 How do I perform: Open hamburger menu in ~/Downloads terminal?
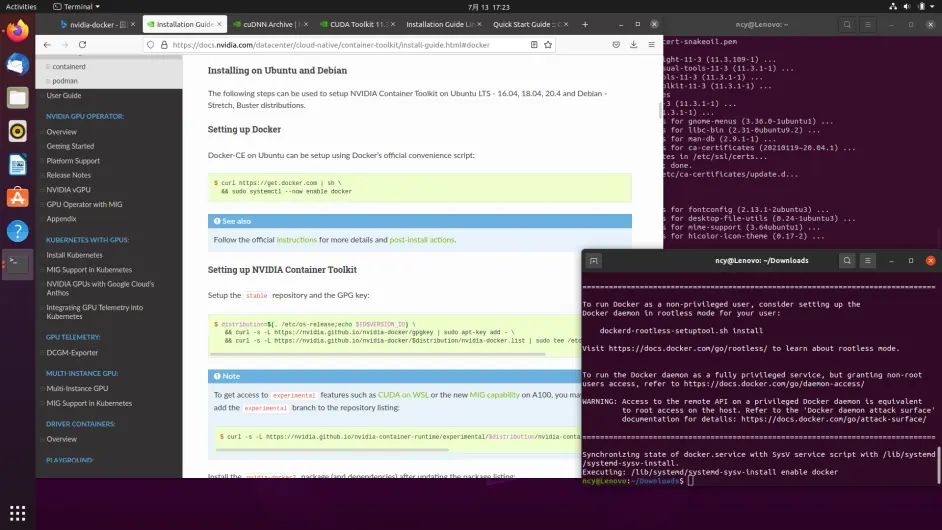tap(868, 260)
